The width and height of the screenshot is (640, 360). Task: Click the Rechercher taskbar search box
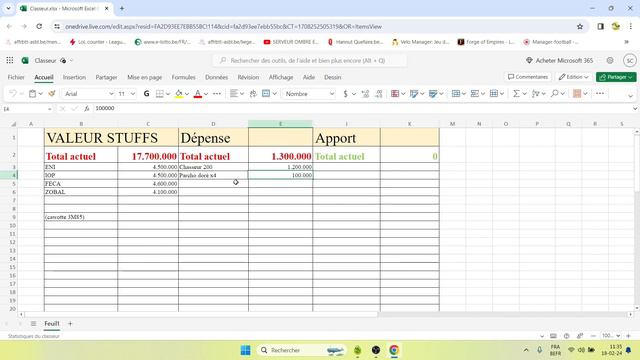302,350
